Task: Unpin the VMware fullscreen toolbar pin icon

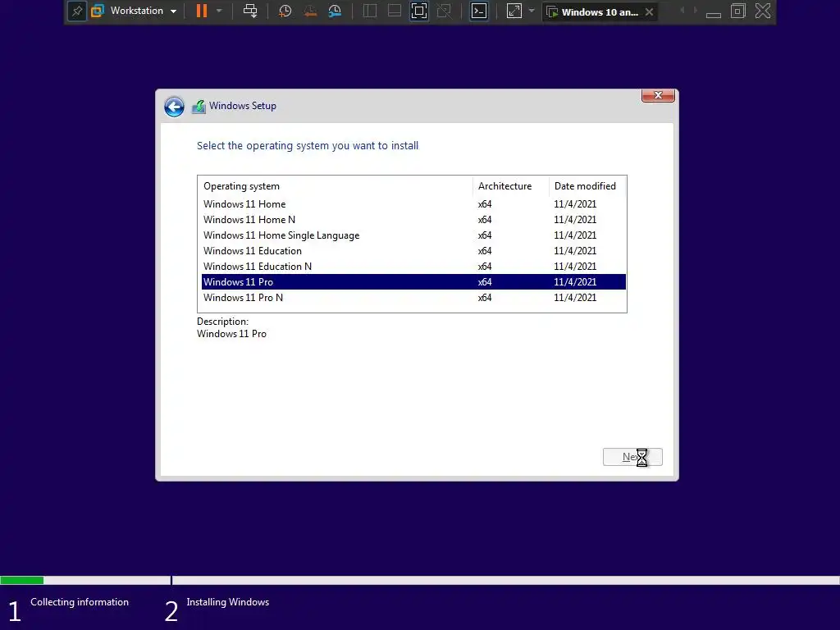Action: pyautogui.click(x=77, y=11)
